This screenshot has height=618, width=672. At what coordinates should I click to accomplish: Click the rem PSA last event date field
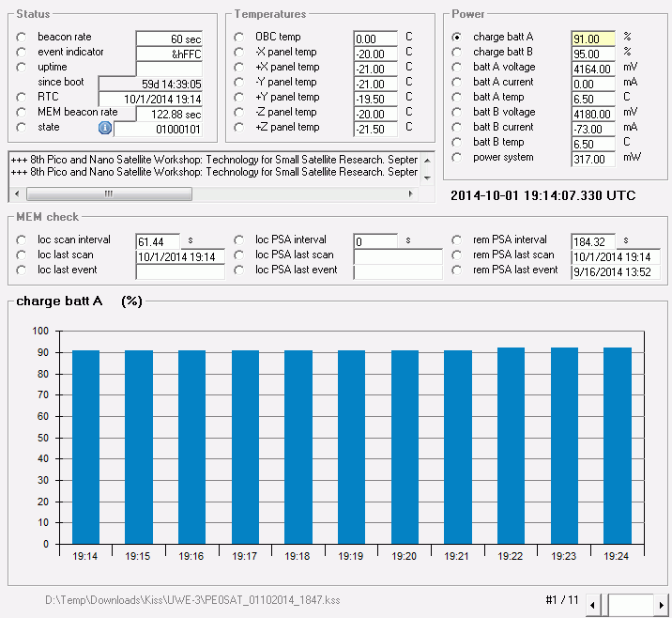[616, 272]
